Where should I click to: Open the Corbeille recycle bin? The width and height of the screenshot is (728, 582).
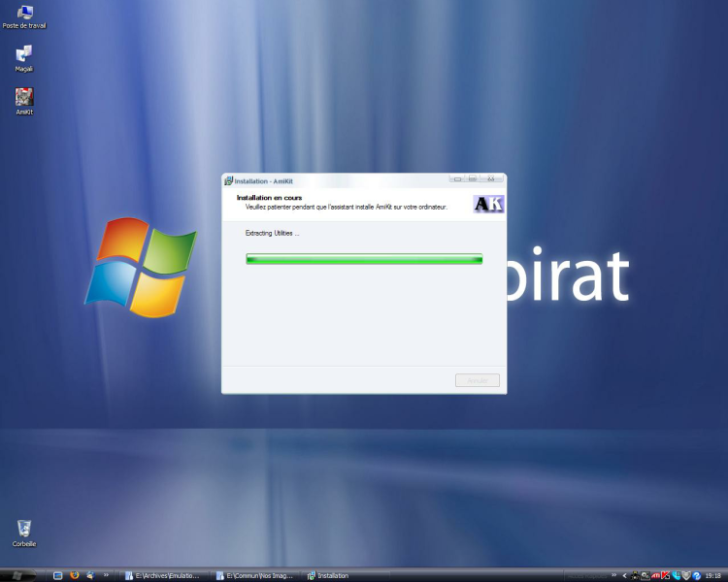[24, 533]
